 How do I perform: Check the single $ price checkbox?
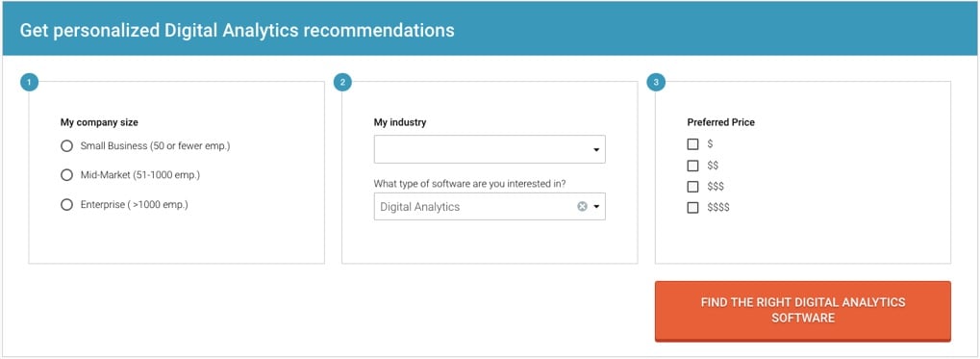[x=692, y=144]
